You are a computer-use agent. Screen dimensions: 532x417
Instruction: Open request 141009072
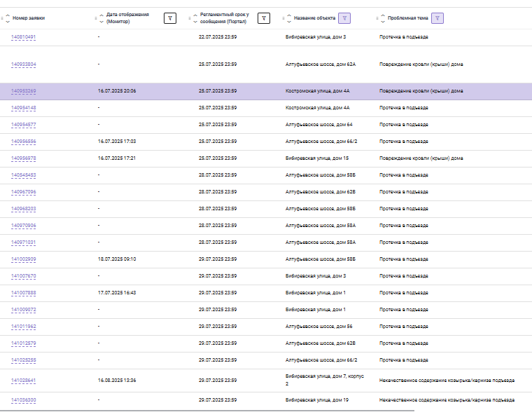tap(23, 310)
